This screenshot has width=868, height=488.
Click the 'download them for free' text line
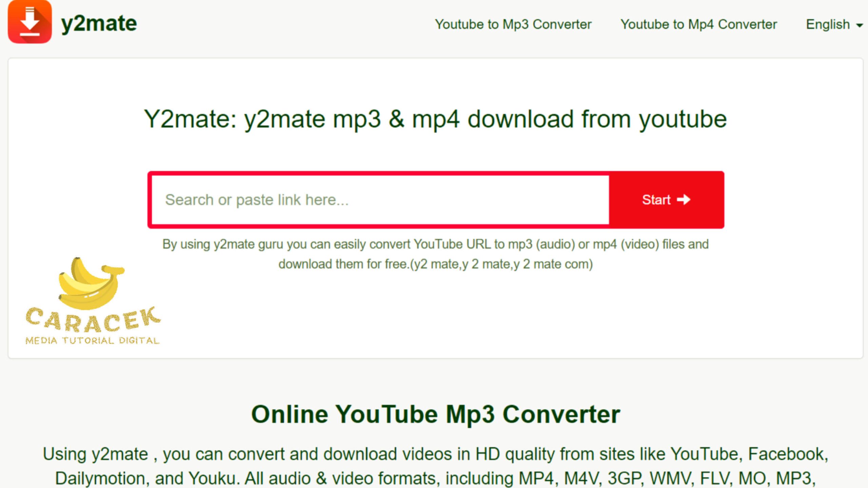pyautogui.click(x=435, y=264)
